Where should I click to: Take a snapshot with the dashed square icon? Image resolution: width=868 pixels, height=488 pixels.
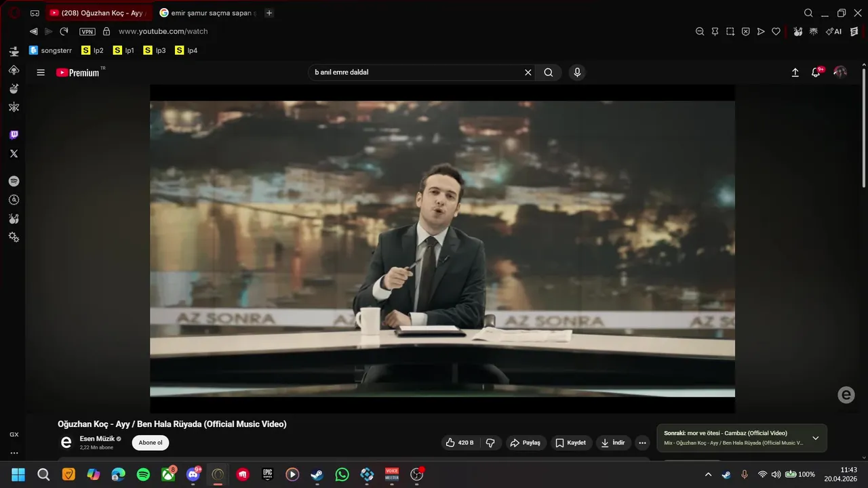[730, 31]
